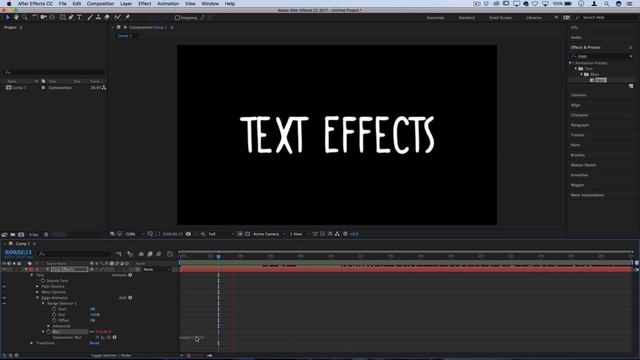The image size is (640, 360).
Task: Toggle End property stopwatch
Action: [54, 315]
